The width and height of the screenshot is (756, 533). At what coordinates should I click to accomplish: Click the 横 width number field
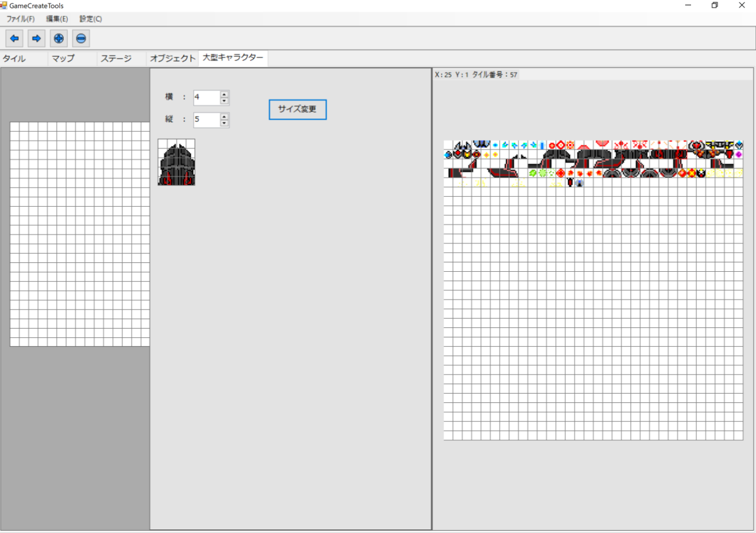[206, 97]
